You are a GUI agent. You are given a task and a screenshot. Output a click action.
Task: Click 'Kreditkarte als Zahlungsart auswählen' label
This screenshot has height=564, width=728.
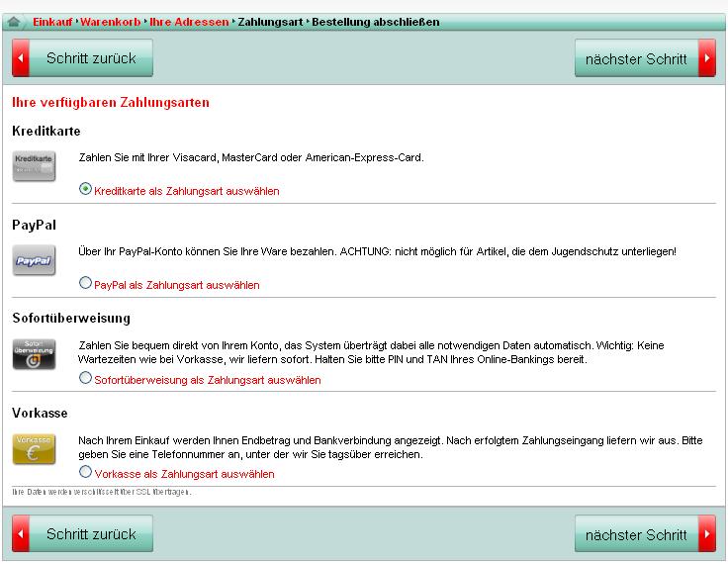(187, 191)
